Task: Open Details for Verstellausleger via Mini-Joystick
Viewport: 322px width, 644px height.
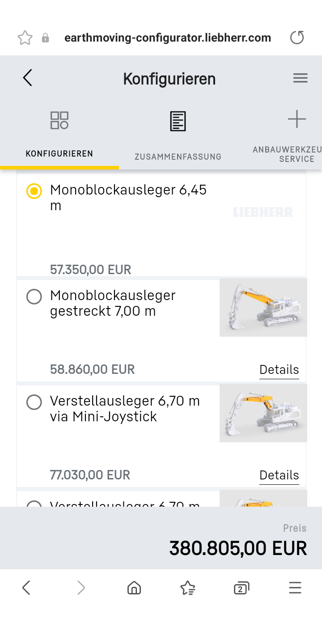Action: click(x=279, y=475)
